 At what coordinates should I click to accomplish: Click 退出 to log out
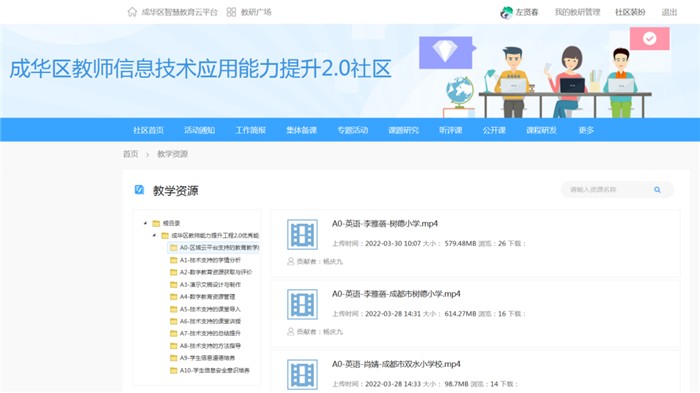(669, 12)
